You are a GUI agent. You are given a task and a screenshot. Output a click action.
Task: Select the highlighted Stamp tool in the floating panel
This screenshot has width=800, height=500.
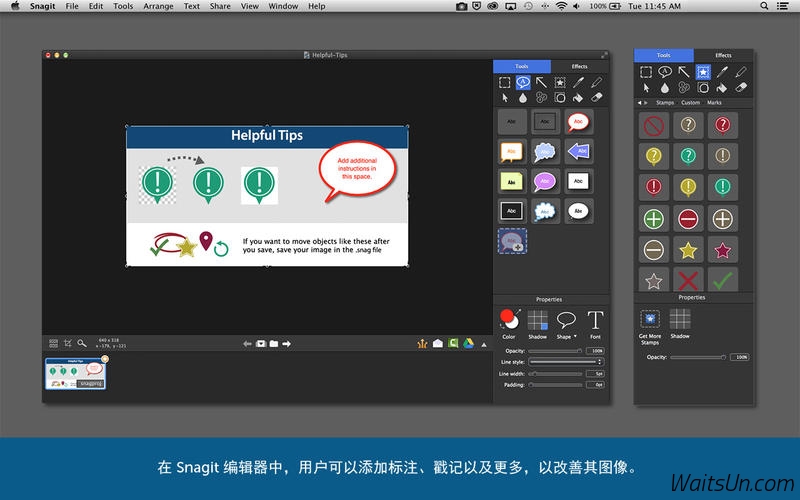coord(703,72)
